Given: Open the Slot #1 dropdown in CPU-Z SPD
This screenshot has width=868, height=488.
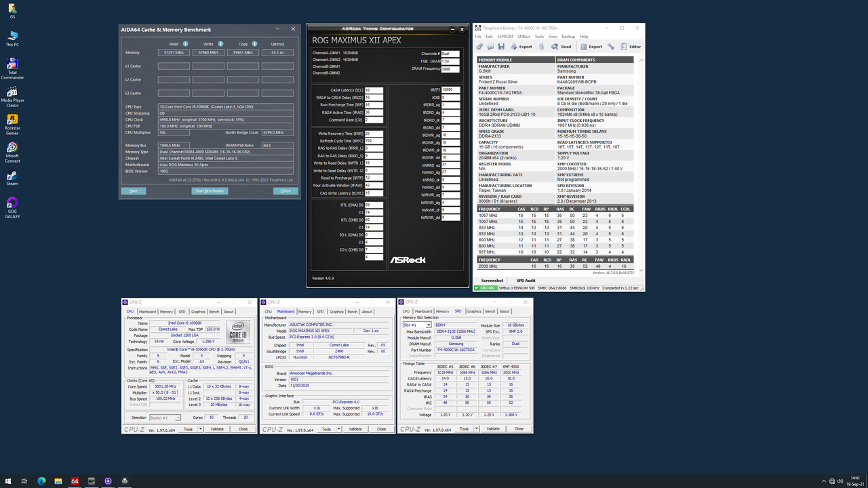Looking at the screenshot, I should coord(416,325).
